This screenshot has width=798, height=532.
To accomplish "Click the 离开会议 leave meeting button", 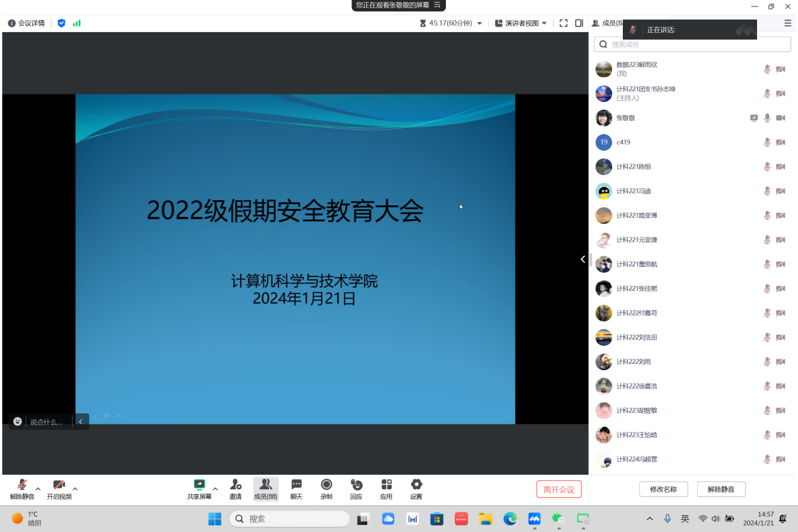I will (x=559, y=489).
